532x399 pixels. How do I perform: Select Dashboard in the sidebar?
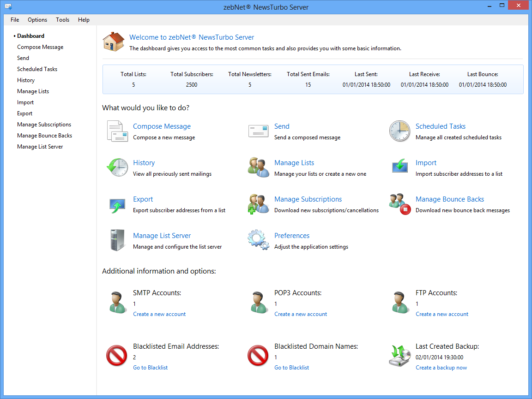[30, 36]
